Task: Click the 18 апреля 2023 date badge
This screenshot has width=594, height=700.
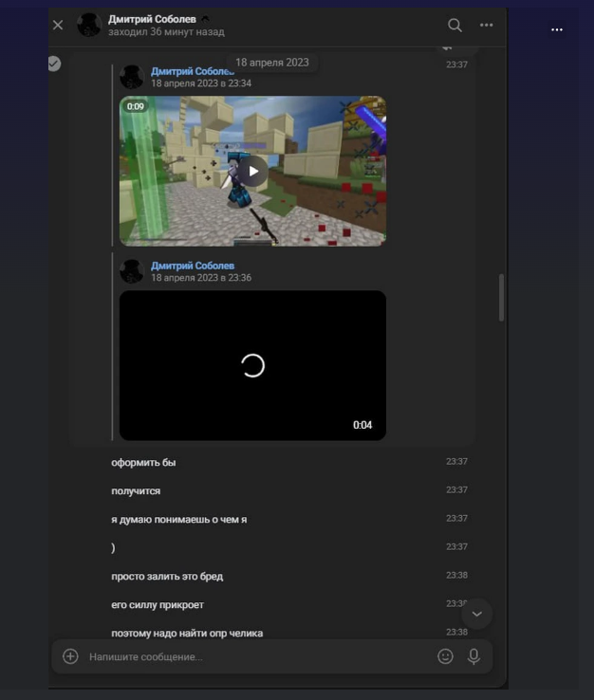Action: (272, 63)
